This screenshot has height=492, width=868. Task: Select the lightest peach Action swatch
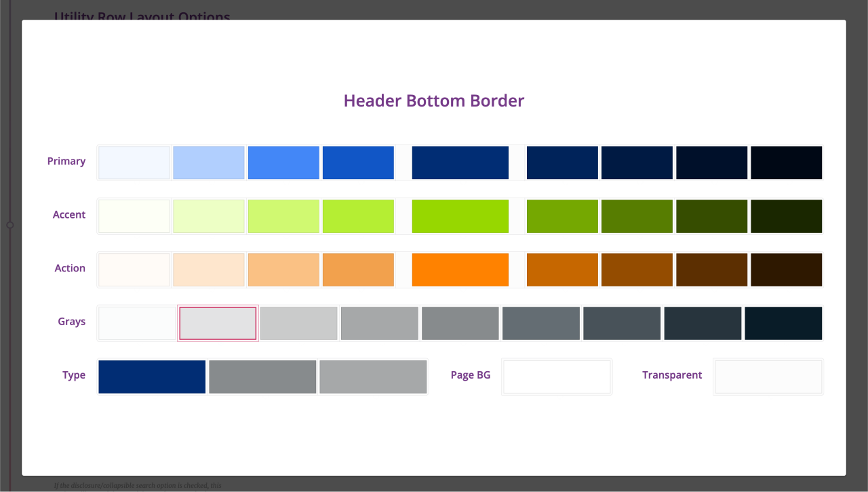(134, 269)
